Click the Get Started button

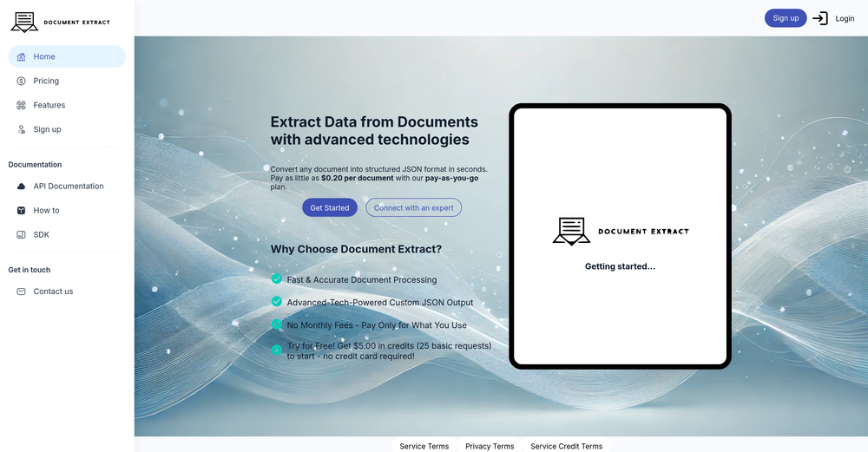(329, 208)
